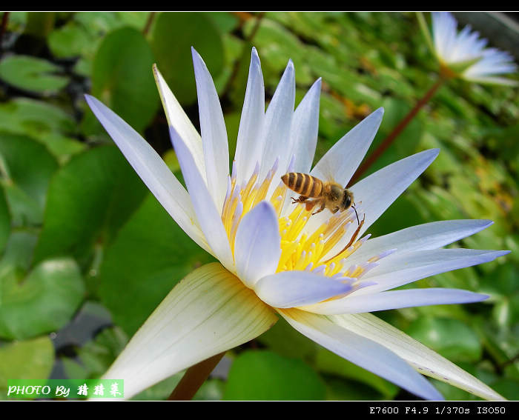Click the ISO50 text
This screenshot has width=519, height=420.
pos(492,410)
